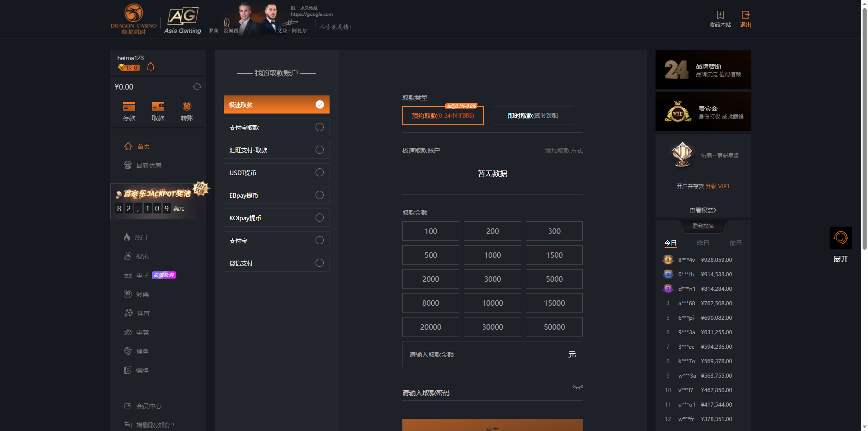Select the USDT提币 radio option
This screenshot has height=431, width=868.
click(x=319, y=173)
